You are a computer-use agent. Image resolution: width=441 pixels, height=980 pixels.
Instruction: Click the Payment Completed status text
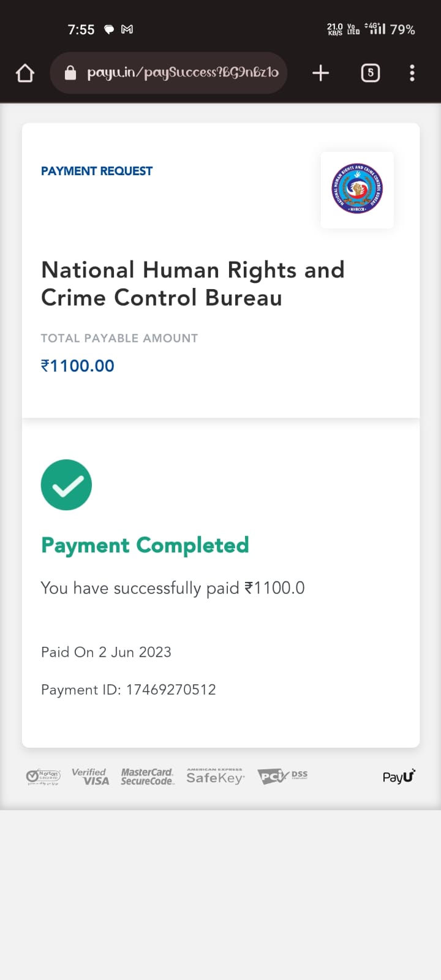145,545
